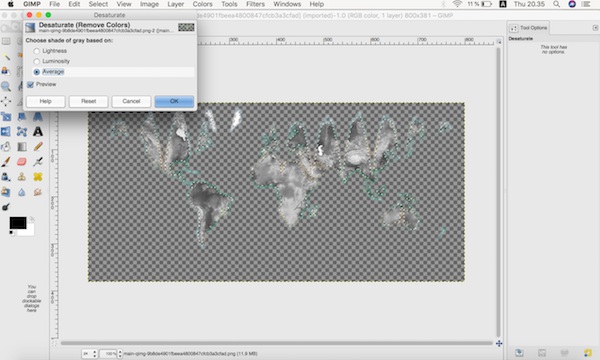The height and width of the screenshot is (360, 600).
Task: Select the Perspective tool
Action: click(38, 116)
